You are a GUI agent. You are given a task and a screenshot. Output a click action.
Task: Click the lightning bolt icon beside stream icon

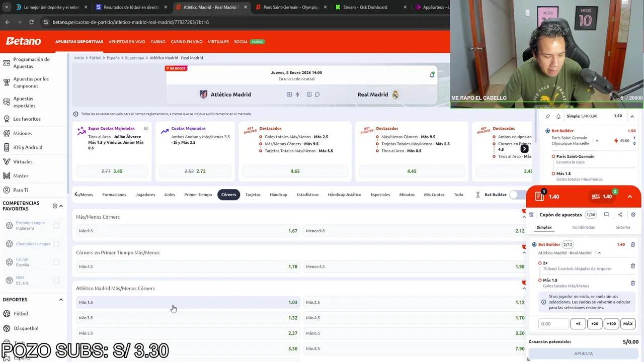(297, 95)
